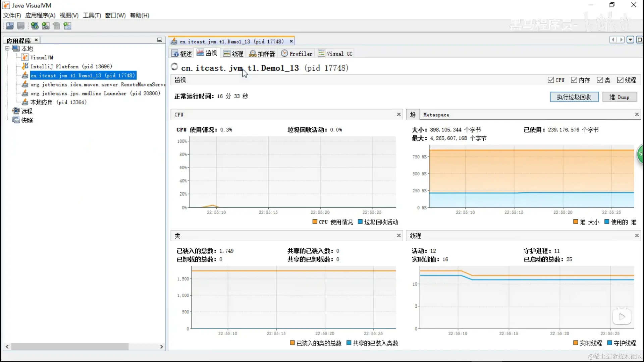This screenshot has height=362, width=644.
Task: Minimize the 应用程序 side panel
Action: [160, 40]
